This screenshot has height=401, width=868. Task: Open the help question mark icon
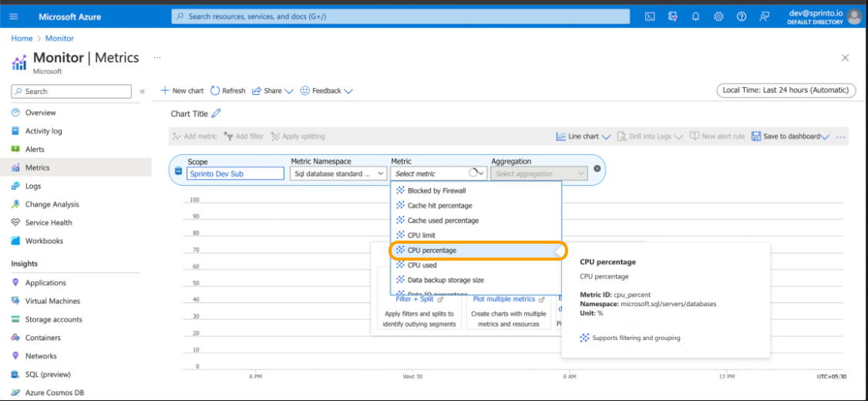742,17
